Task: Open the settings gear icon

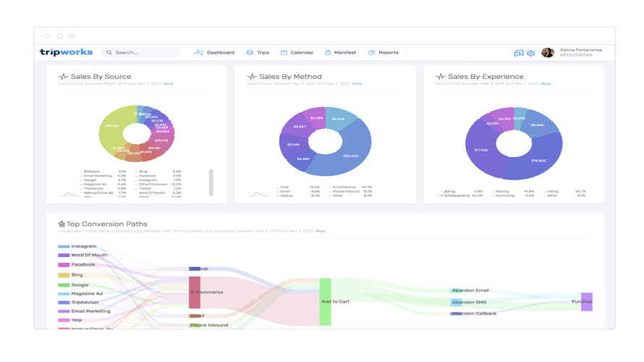Action: pyautogui.click(x=530, y=53)
